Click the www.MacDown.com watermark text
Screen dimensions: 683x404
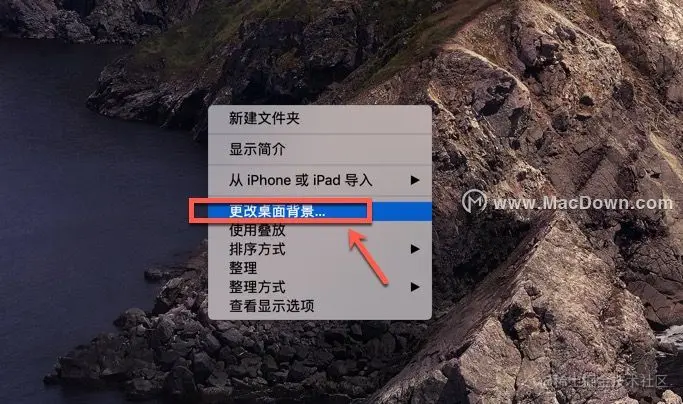[583, 203]
